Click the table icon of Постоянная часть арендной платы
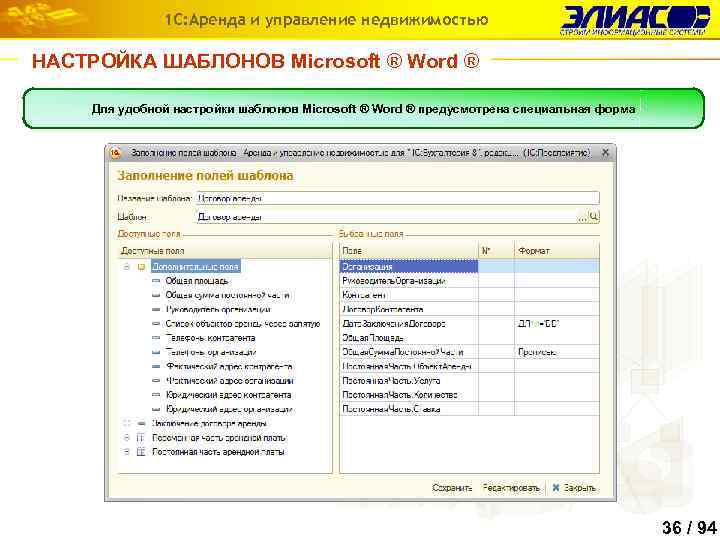Viewport: 720px width, 540px height. [141, 452]
